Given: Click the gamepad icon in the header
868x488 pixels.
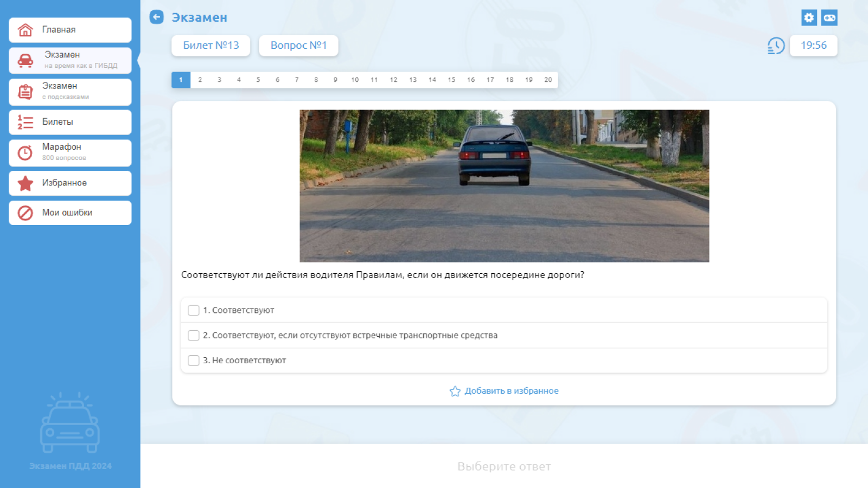Looking at the screenshot, I should (x=831, y=17).
